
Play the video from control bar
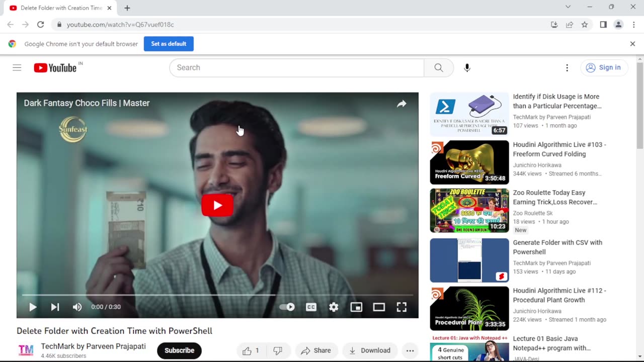point(33,307)
